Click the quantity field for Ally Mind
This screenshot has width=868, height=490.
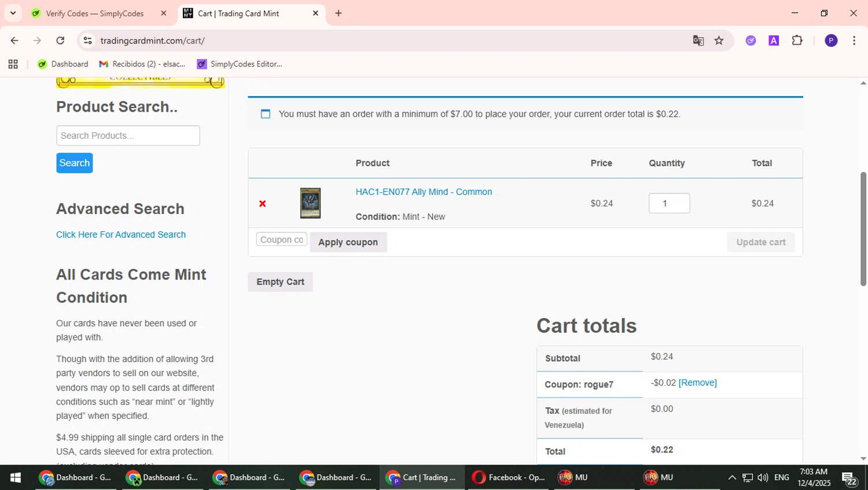pos(669,203)
